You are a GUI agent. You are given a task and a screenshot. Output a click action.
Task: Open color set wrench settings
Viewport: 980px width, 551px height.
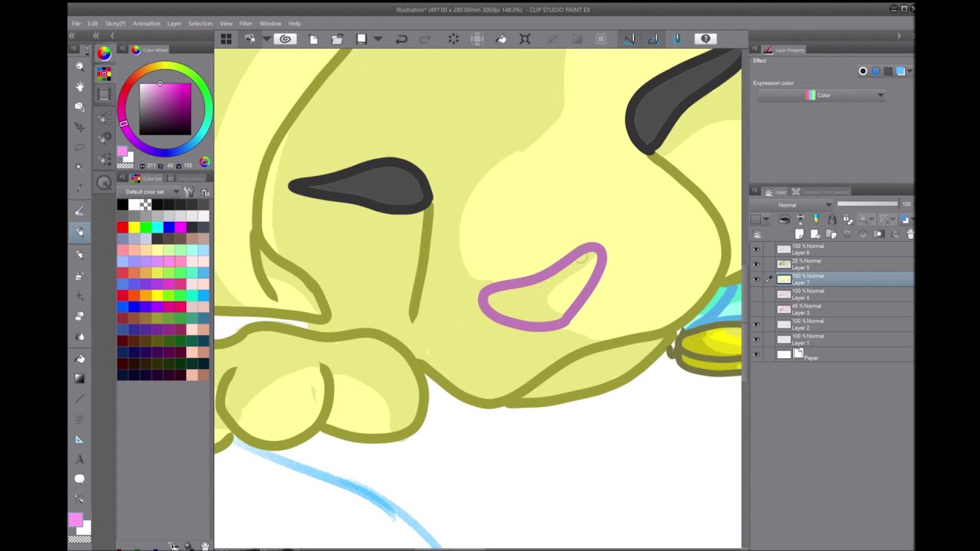click(188, 191)
